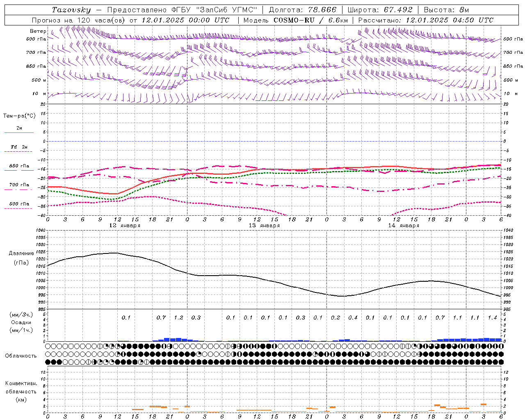The height and width of the screenshot is (420, 525).
Task: Click the 'Высота: 8м' elevation label
Action: [446, 10]
